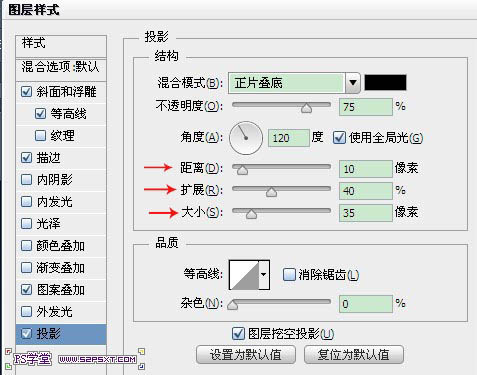Enable the 颜色叠加 checkbox
477x375 pixels.
coord(26,246)
